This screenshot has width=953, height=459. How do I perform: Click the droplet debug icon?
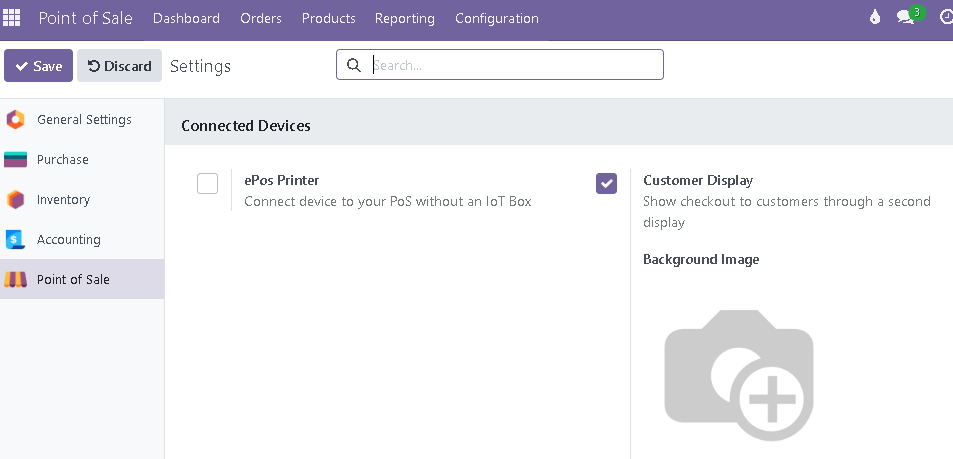pyautogui.click(x=875, y=18)
